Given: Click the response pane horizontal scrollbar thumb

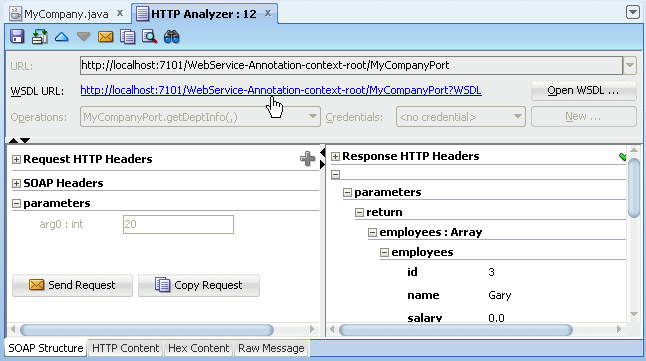Looking at the screenshot, I should click(456, 330).
